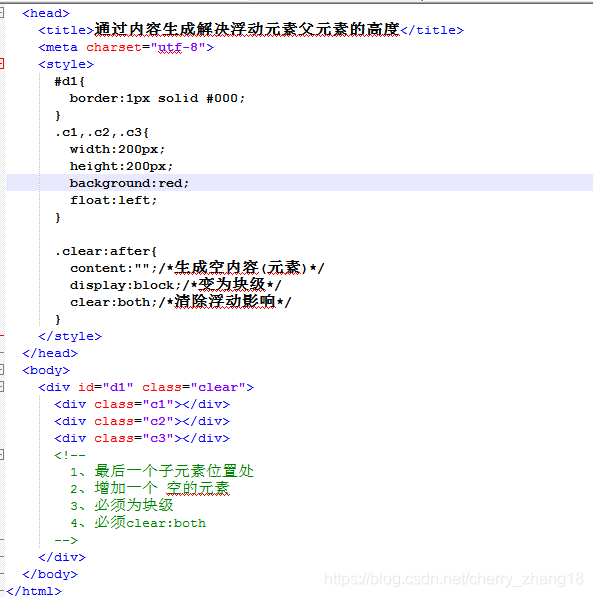Click comment line 2、增加一个 空的元素
The image size is (593, 597).
[x=150, y=488]
